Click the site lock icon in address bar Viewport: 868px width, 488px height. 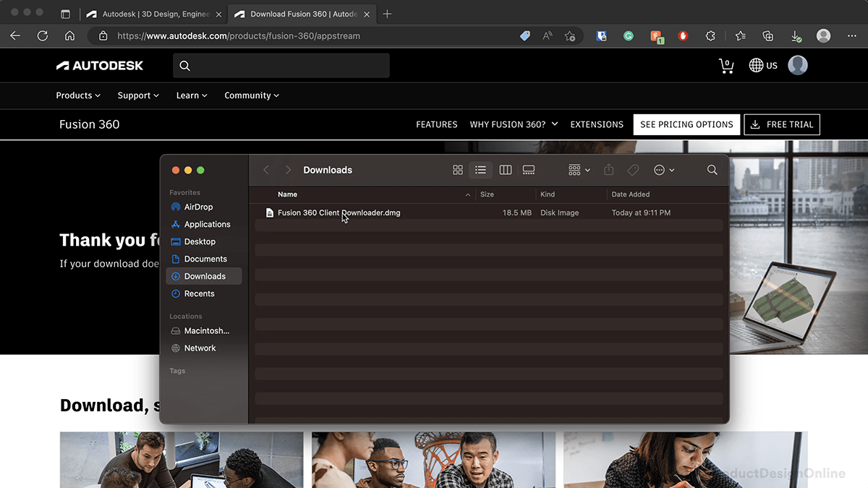pos(103,35)
